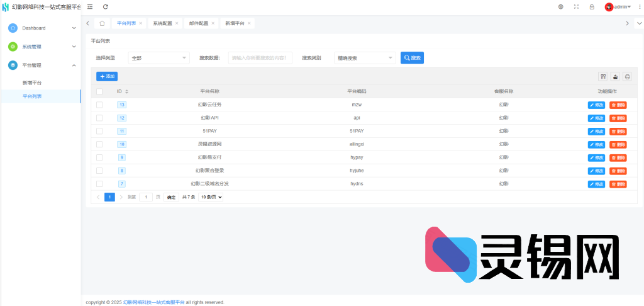
Task: Go to the home tab icon
Action: (103, 23)
